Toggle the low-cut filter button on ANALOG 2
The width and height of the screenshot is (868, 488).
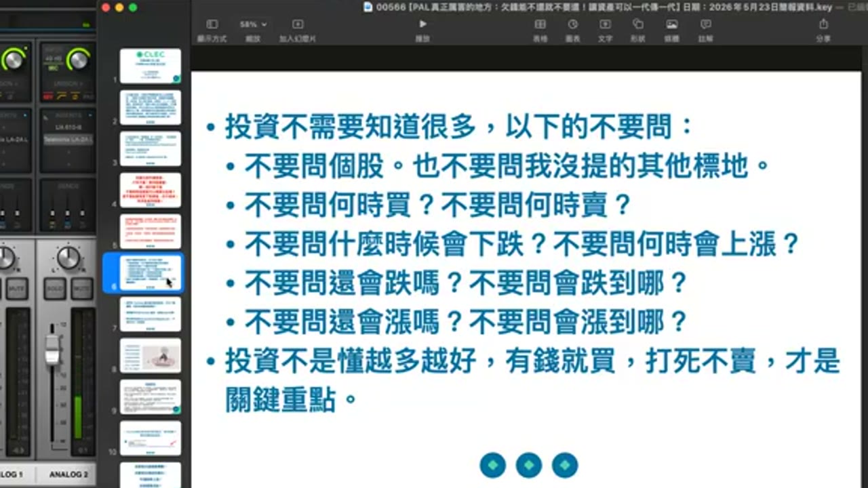(x=60, y=97)
